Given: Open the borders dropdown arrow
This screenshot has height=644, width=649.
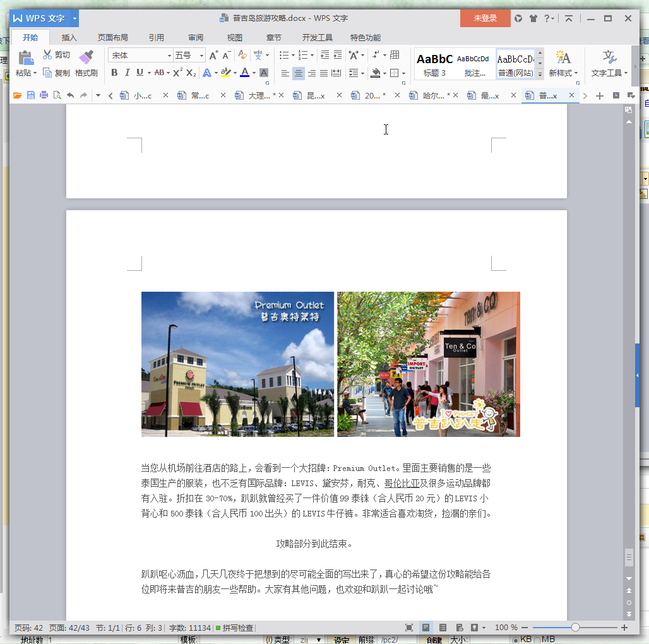Looking at the screenshot, I should tap(403, 74).
